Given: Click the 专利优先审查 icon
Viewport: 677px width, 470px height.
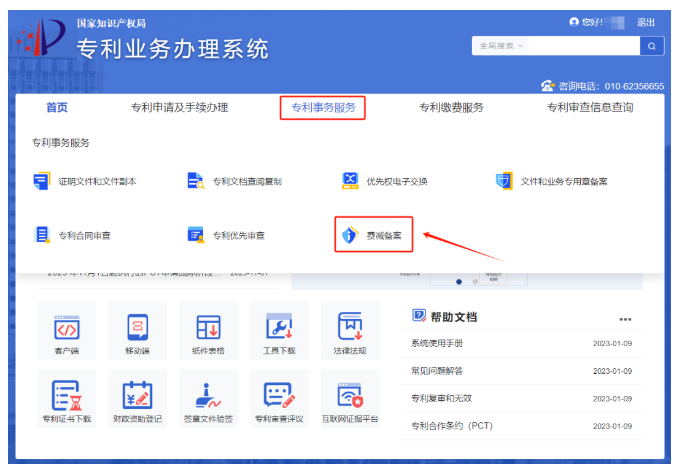Looking at the screenshot, I should tap(196, 235).
